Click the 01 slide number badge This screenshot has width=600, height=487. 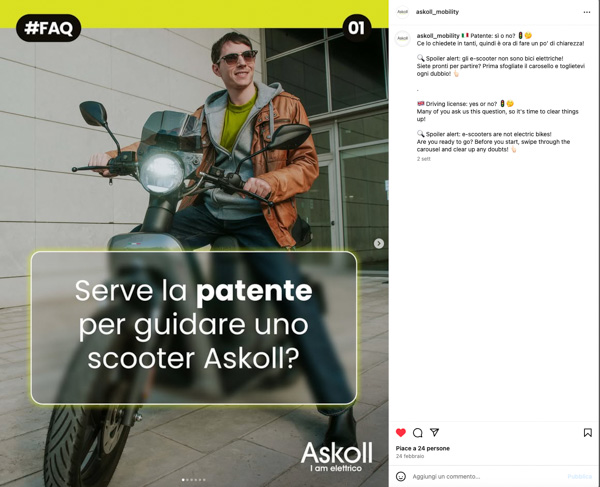click(x=356, y=28)
